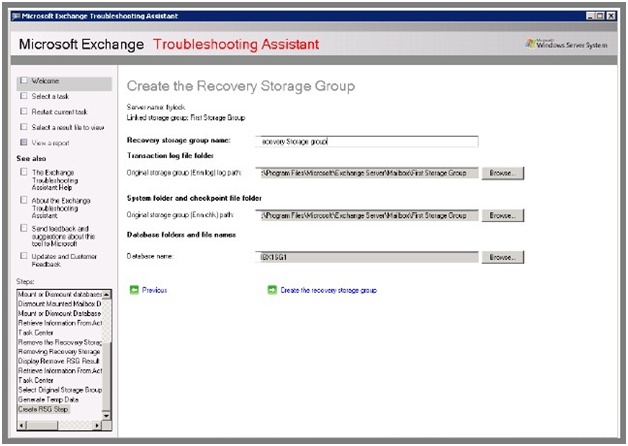628x446 pixels.
Task: Open View a report link
Action: point(50,143)
